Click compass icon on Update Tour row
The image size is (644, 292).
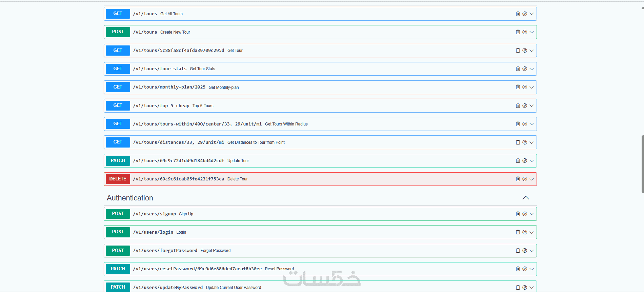pos(525,161)
